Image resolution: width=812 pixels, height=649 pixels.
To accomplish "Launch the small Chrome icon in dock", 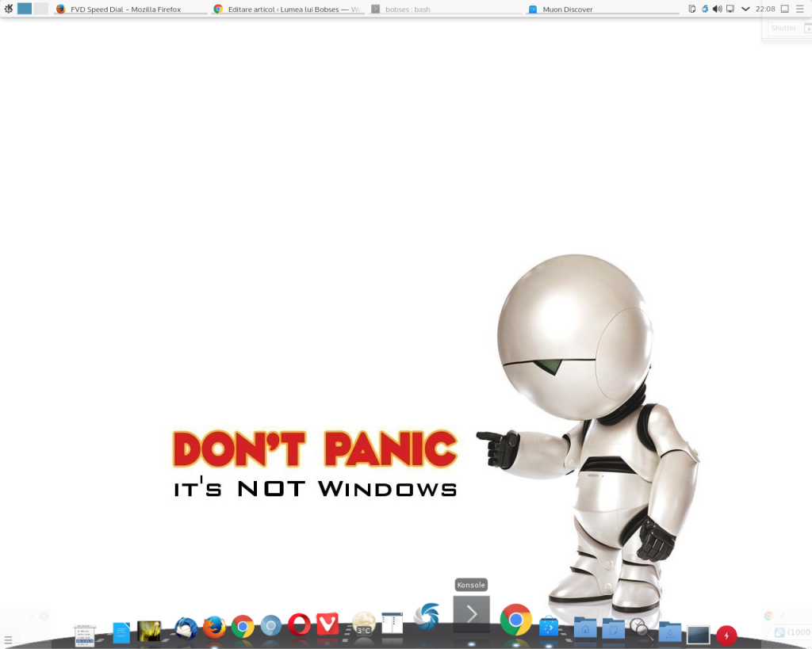I will coord(243,626).
